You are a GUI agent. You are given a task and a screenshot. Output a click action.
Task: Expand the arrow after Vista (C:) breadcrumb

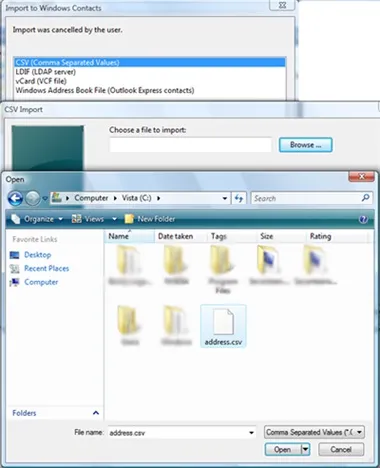tap(159, 198)
